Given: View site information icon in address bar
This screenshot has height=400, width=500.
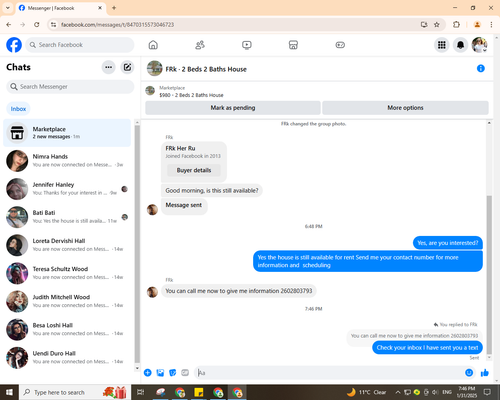Looking at the screenshot, I should coord(53,25).
